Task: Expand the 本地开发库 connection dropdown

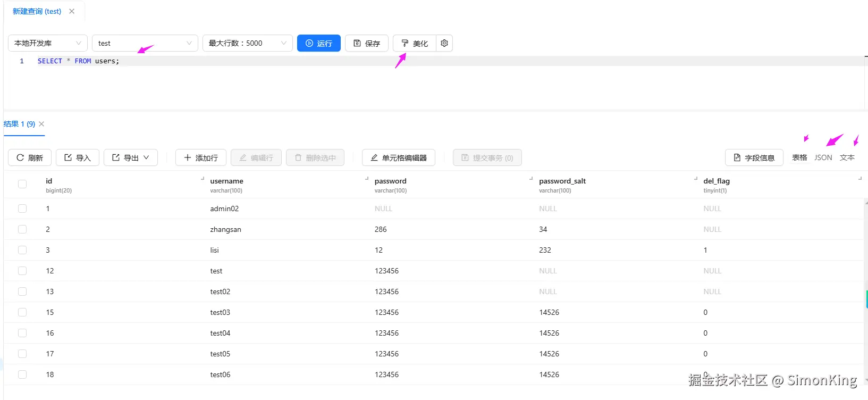Action: point(48,43)
